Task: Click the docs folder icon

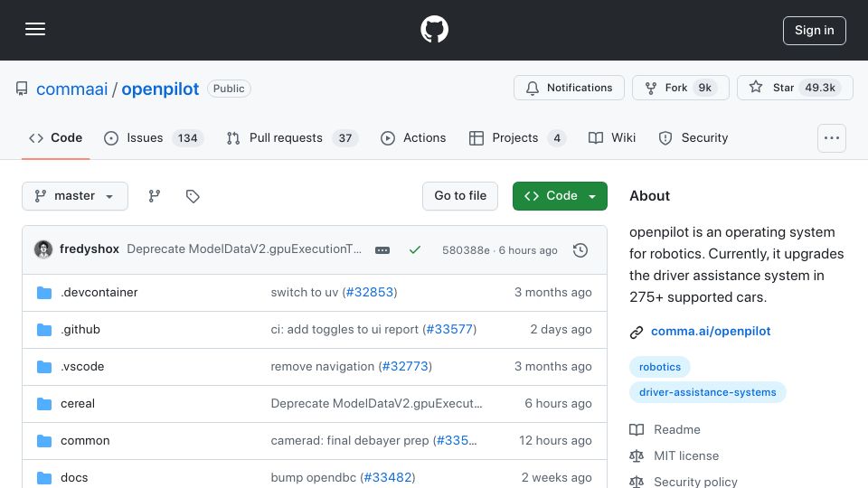Action: click(x=44, y=478)
